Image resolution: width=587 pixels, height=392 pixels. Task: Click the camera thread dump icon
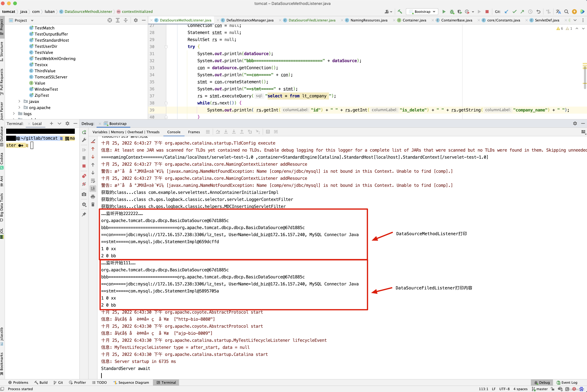pyautogui.click(x=84, y=194)
